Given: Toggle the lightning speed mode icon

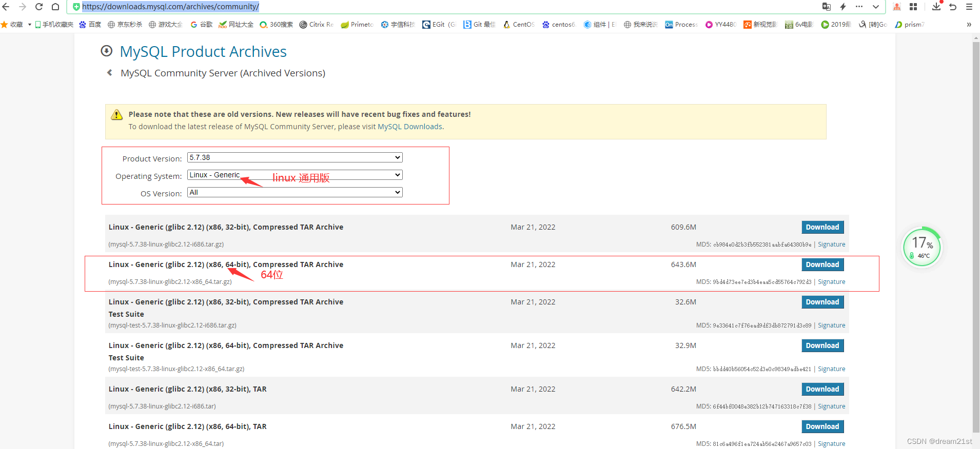Looking at the screenshot, I should pos(843,7).
